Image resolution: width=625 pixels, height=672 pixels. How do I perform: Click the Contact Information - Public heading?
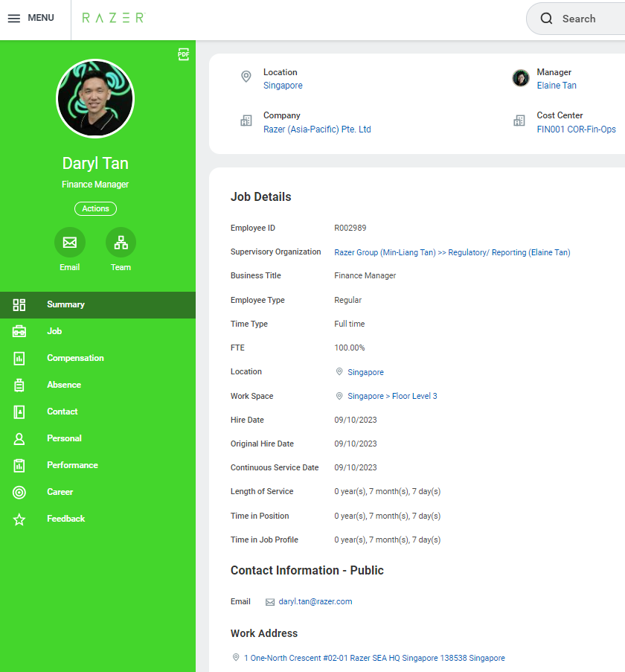click(x=307, y=571)
